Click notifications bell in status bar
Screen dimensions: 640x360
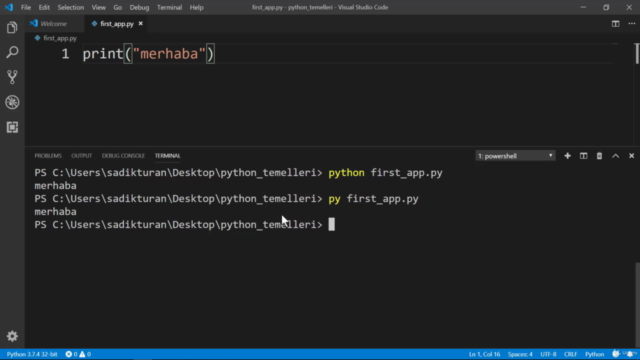click(630, 354)
